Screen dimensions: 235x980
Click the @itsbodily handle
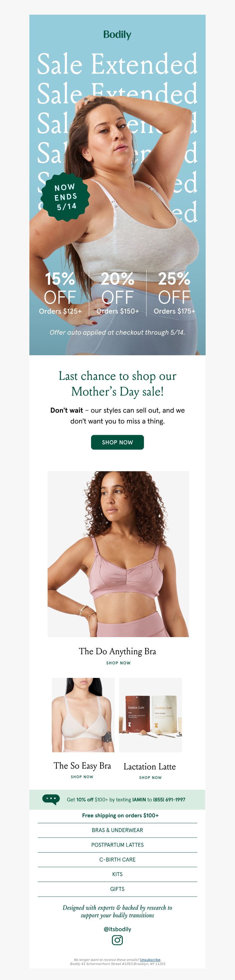(x=117, y=929)
